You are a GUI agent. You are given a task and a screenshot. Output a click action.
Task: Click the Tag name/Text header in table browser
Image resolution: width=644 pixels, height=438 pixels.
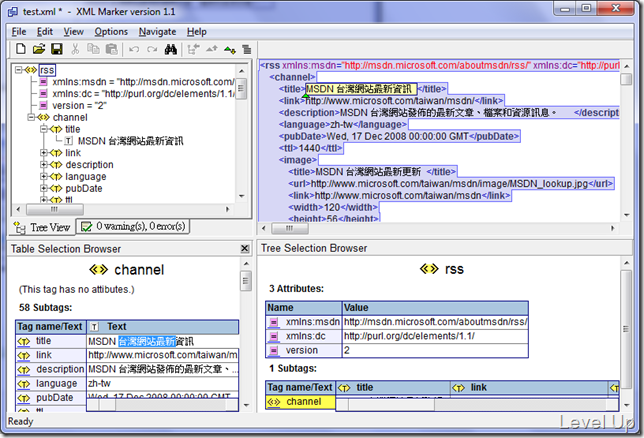(51, 327)
